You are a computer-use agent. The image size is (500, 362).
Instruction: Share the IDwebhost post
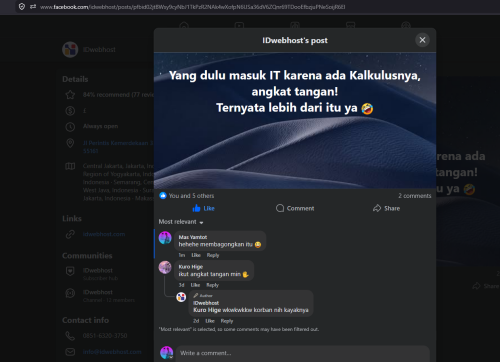pos(386,208)
